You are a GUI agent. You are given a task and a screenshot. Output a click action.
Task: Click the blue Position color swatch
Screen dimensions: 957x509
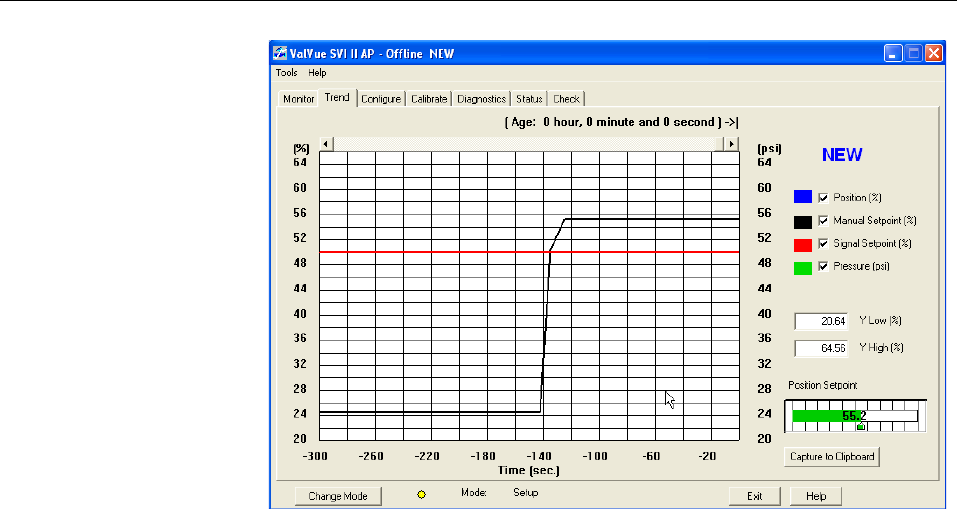803,197
